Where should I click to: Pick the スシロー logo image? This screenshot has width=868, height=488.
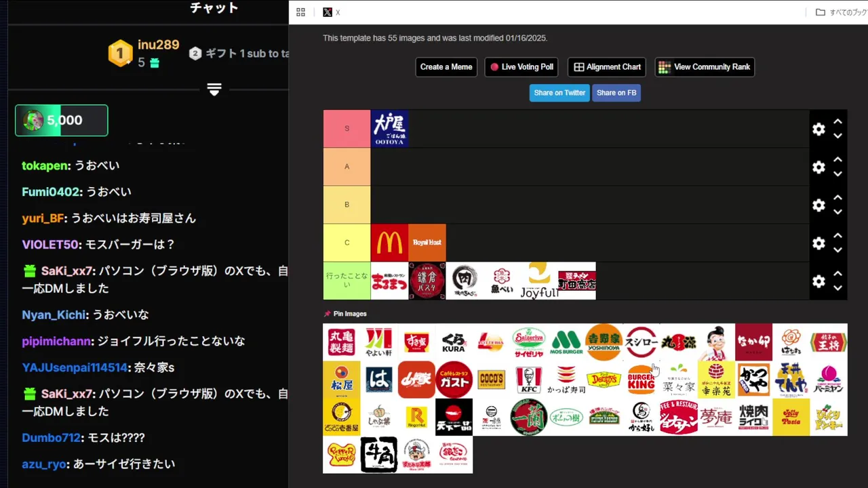(641, 342)
